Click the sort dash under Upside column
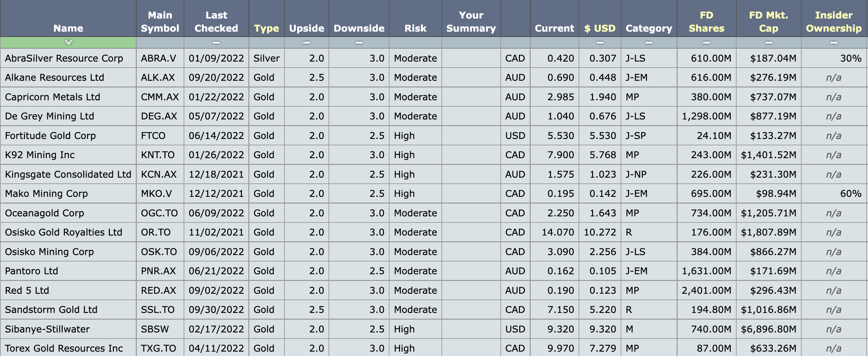 point(306,43)
